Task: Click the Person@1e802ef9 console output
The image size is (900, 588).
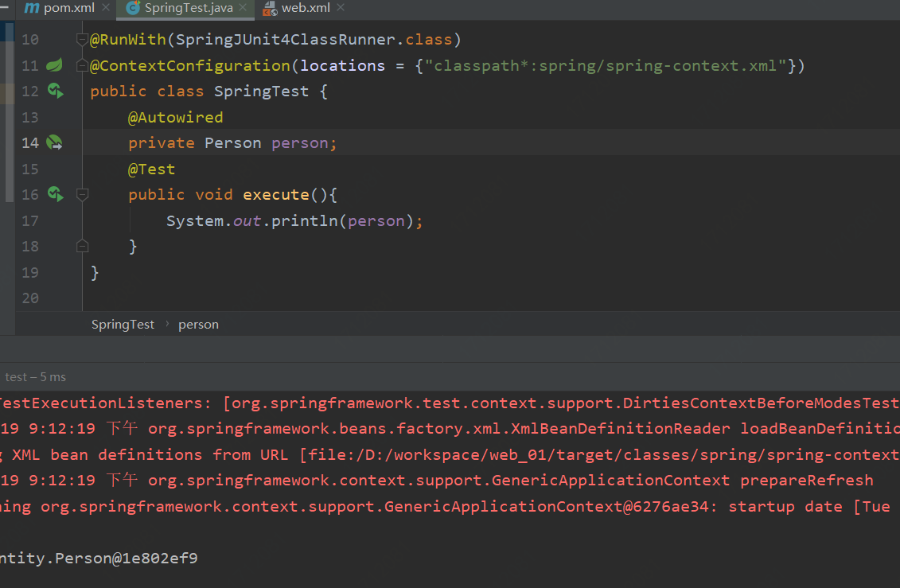Action: click(99, 559)
